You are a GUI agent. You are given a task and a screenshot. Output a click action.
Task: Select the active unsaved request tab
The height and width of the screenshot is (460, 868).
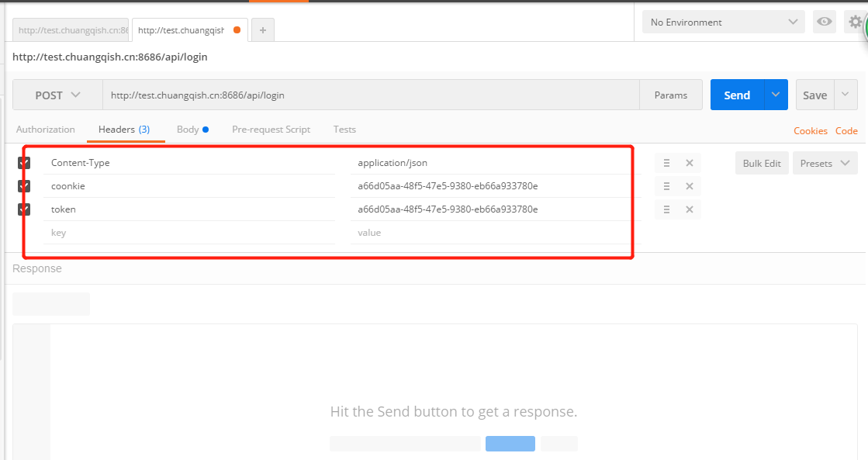190,30
